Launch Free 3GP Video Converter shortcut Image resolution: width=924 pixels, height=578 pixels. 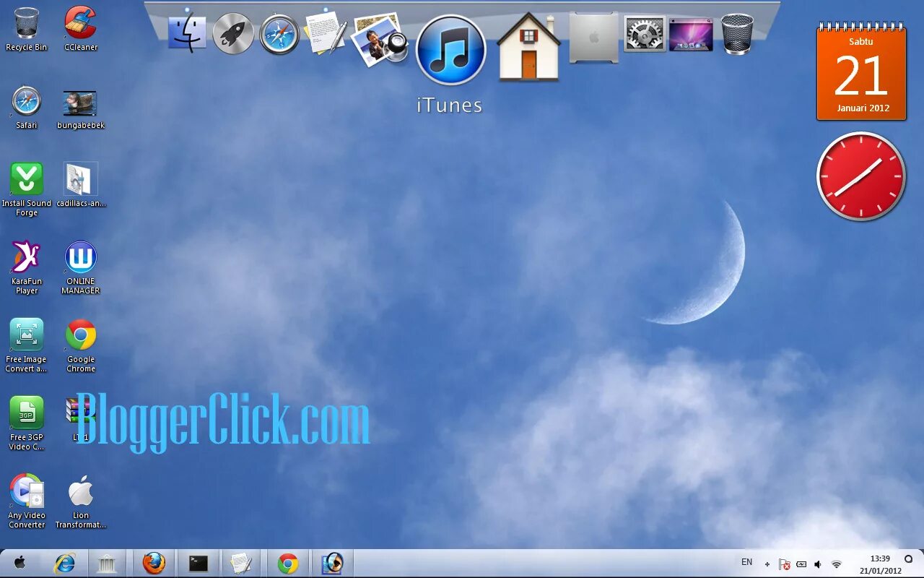pyautogui.click(x=27, y=423)
